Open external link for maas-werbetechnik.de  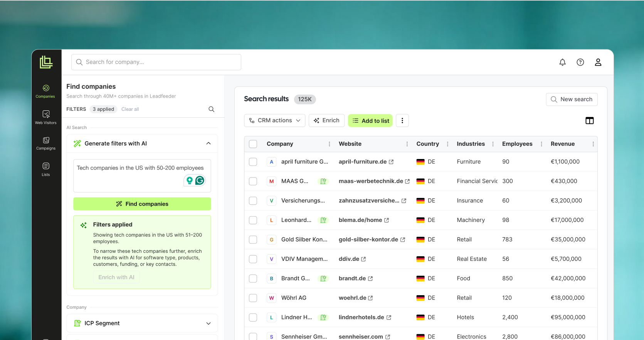tap(407, 181)
